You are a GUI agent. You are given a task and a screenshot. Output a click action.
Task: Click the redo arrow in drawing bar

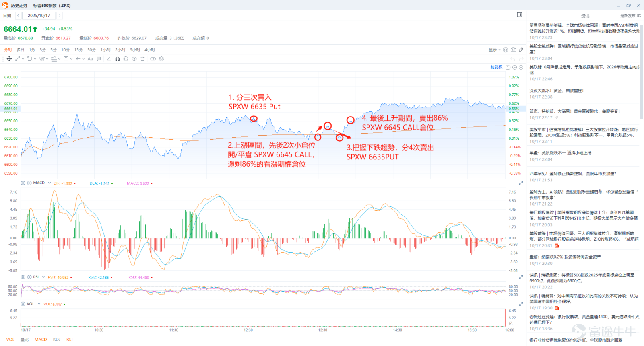point(521,59)
